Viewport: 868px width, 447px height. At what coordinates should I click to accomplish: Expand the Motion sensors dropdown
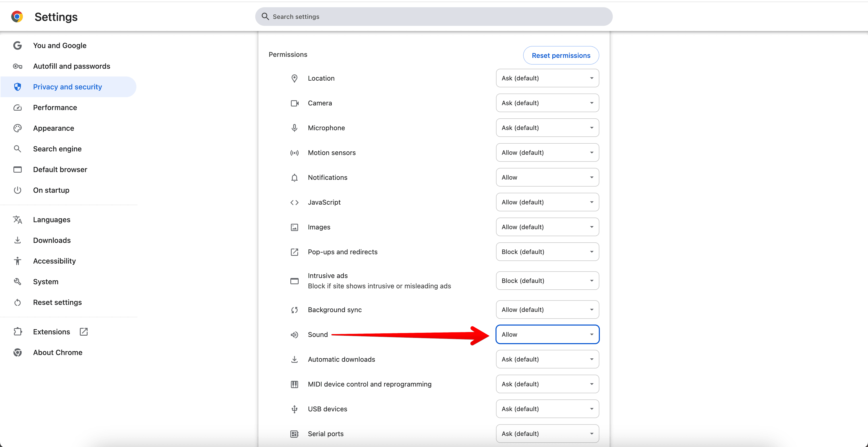tap(547, 152)
